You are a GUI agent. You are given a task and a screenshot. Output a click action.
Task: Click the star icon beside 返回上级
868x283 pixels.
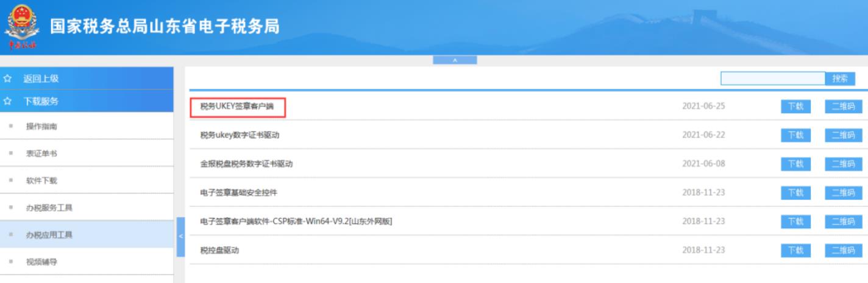8,79
